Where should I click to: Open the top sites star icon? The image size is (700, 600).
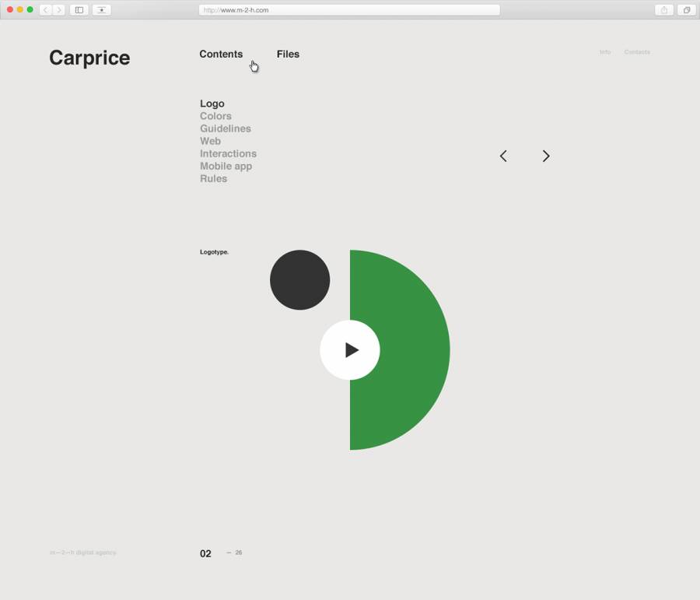pos(101,10)
